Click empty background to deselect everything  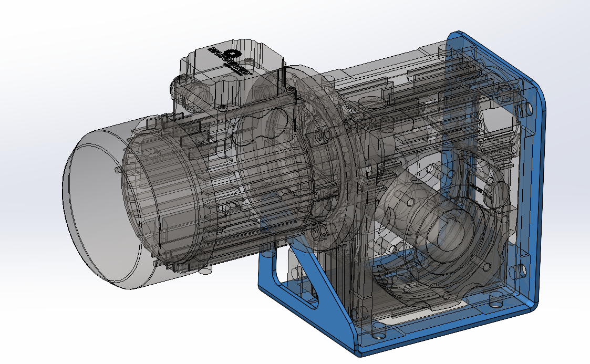(x=79, y=53)
